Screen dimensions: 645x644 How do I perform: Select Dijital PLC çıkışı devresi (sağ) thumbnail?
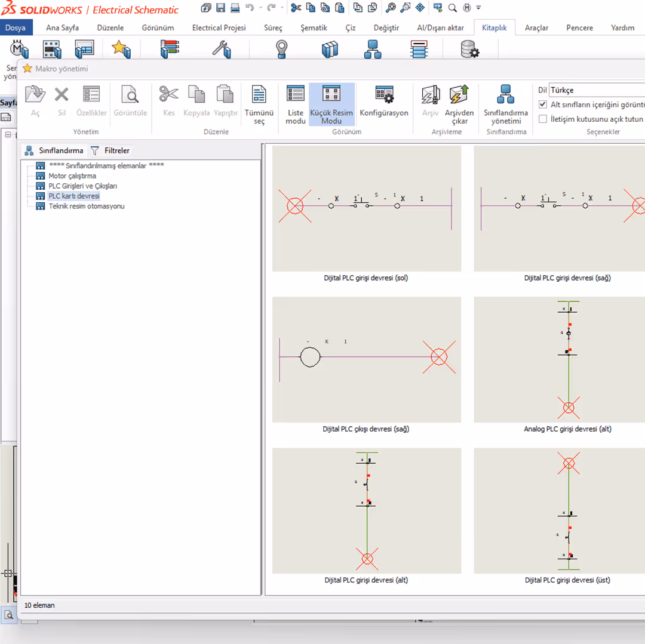(x=367, y=360)
